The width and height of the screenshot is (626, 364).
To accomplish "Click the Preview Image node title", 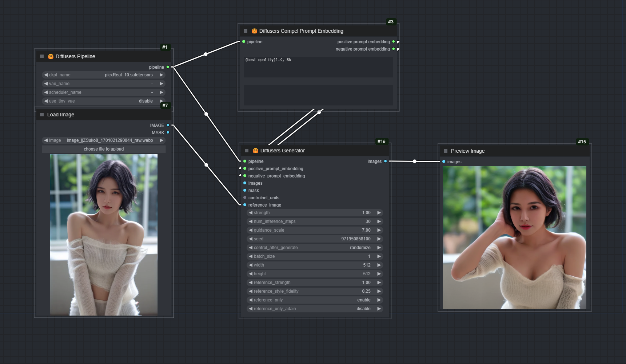I will (468, 151).
